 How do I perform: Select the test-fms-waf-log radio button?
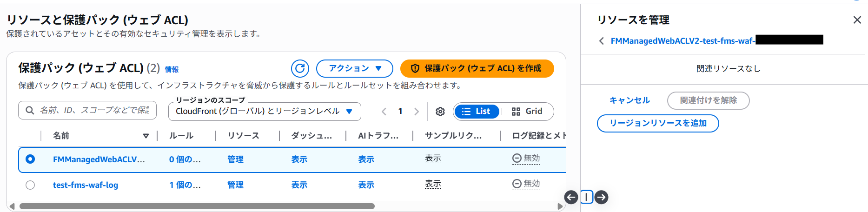pyautogui.click(x=30, y=185)
